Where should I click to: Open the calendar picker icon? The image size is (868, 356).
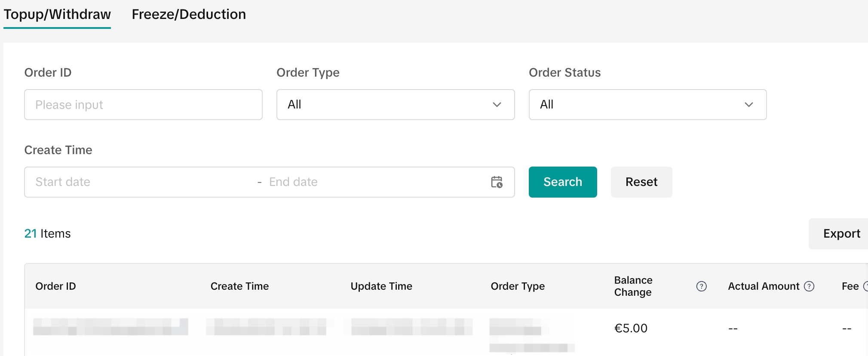point(497,182)
